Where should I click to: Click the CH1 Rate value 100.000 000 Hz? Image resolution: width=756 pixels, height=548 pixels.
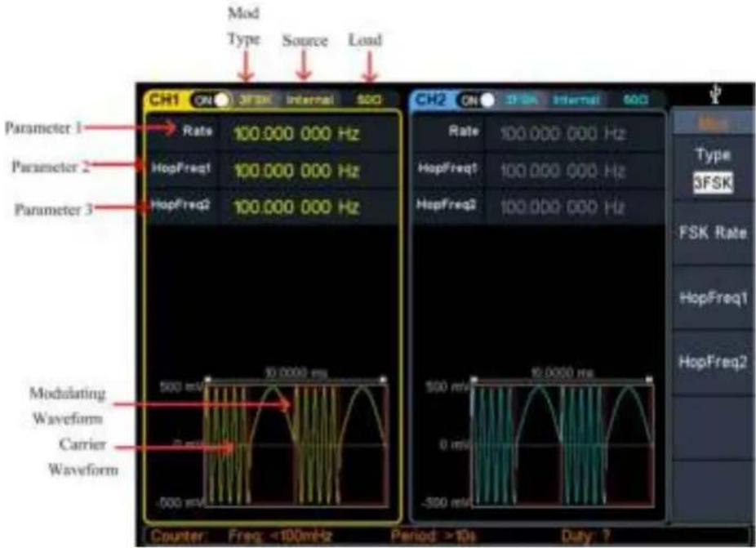coord(296,134)
